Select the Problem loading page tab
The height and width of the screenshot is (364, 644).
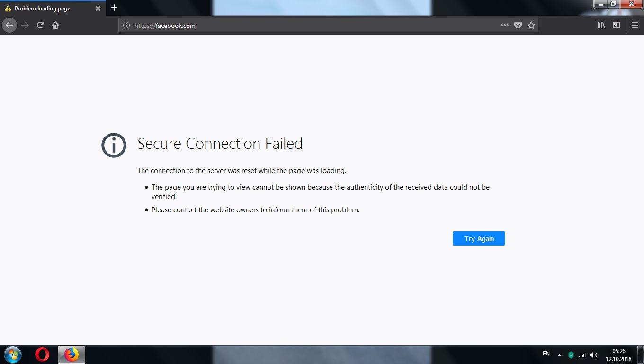[x=47, y=9]
